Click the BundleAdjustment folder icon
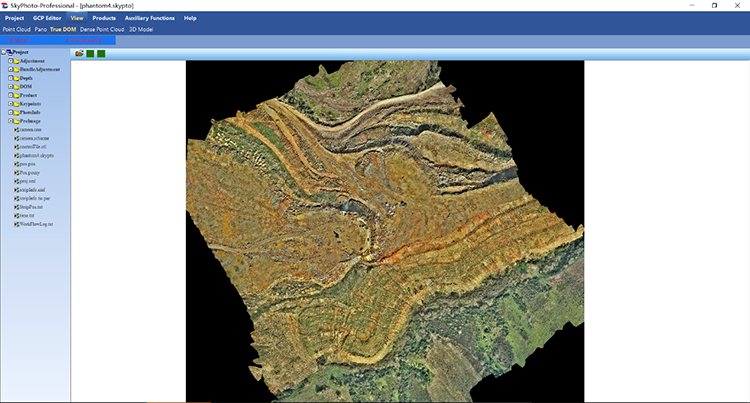 pyautogui.click(x=16, y=70)
